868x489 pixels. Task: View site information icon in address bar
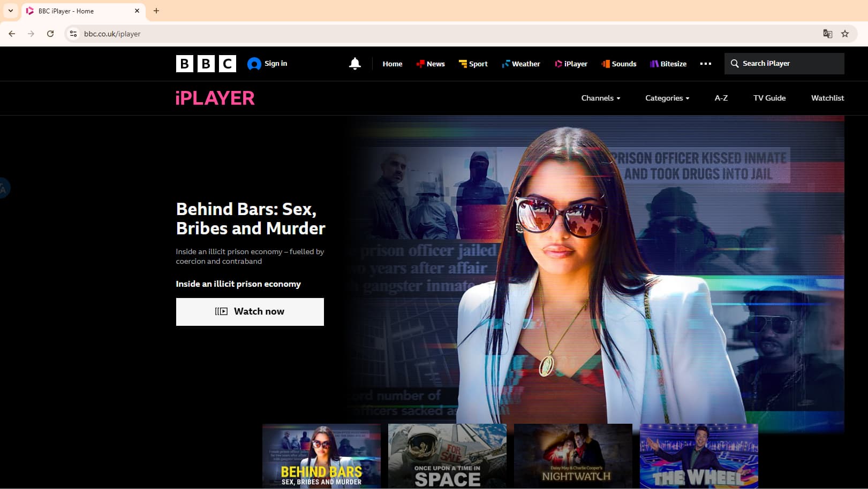click(x=73, y=34)
